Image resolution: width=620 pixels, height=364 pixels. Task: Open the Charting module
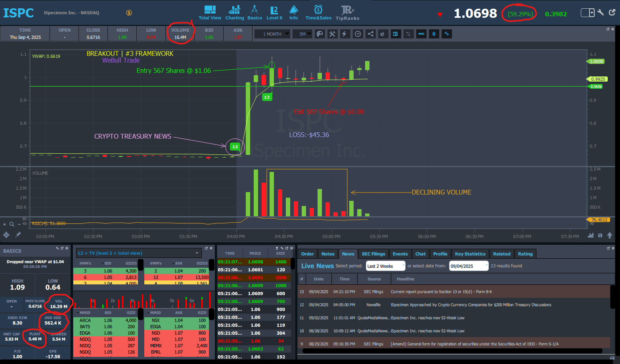(235, 13)
